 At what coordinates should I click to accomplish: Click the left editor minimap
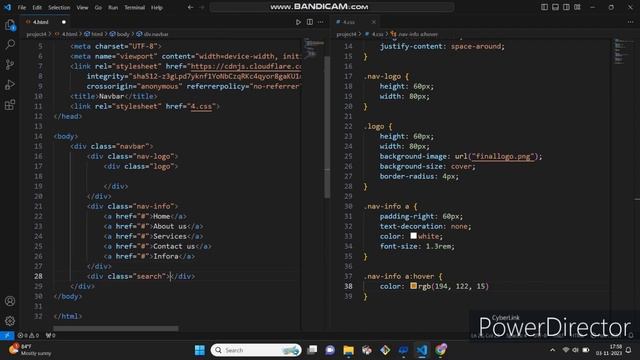[x=313, y=49]
